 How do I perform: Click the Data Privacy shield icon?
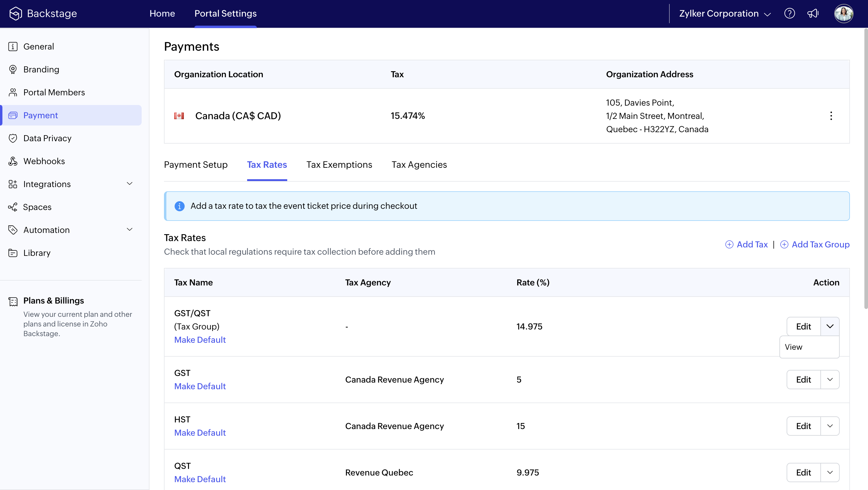[13, 138]
